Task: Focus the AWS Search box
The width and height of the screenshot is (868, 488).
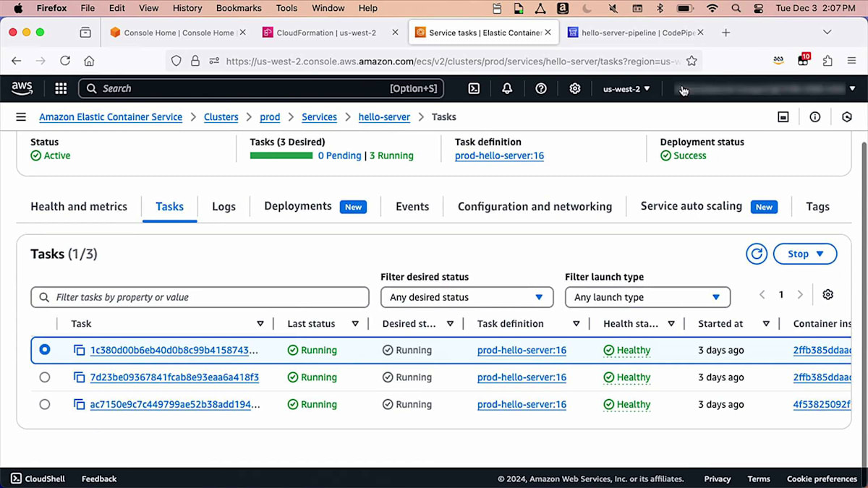Action: click(x=260, y=88)
